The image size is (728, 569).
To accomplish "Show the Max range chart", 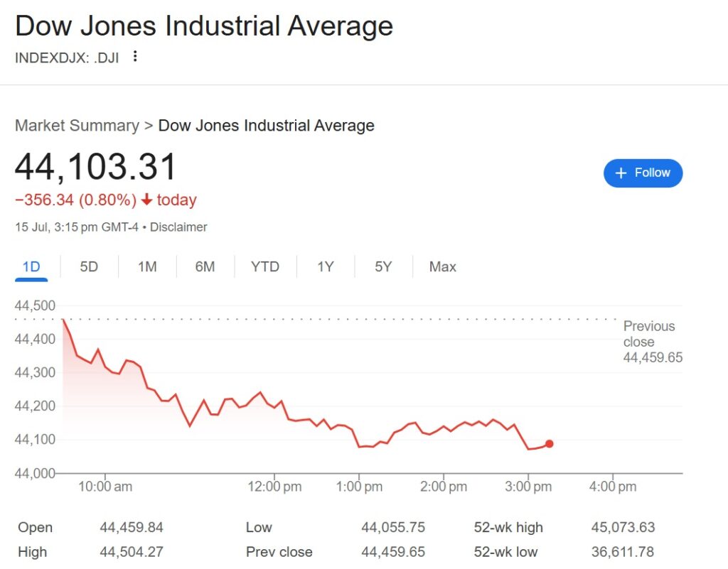I will click(442, 267).
